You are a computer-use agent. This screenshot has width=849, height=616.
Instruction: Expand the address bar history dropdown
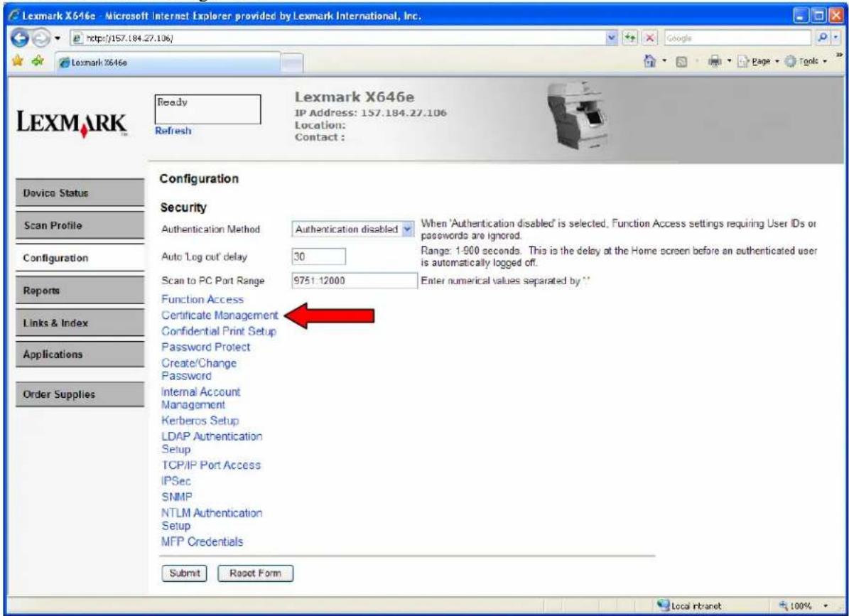pyautogui.click(x=612, y=38)
